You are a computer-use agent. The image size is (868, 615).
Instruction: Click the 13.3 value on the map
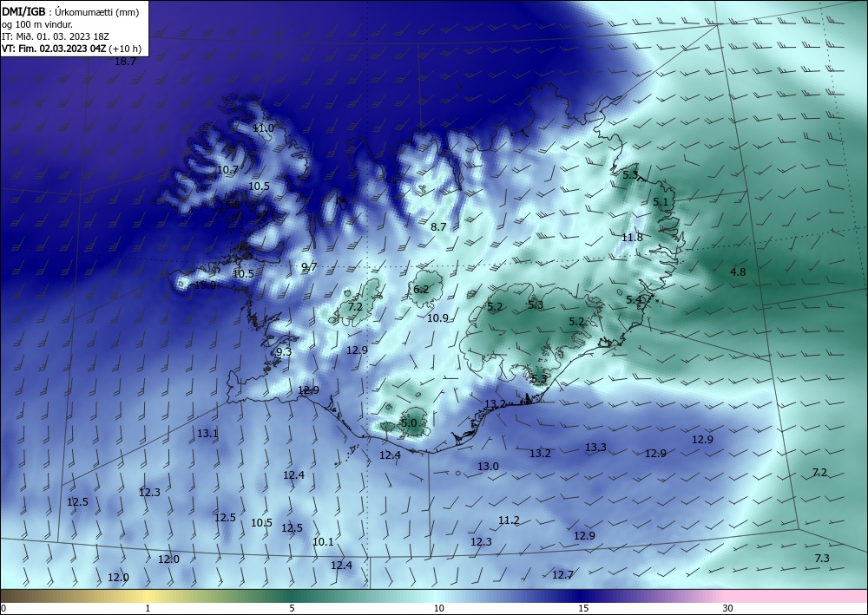[x=595, y=448]
